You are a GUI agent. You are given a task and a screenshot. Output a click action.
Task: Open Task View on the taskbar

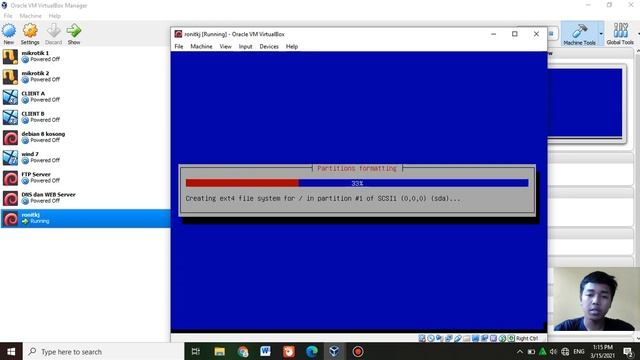(196, 351)
